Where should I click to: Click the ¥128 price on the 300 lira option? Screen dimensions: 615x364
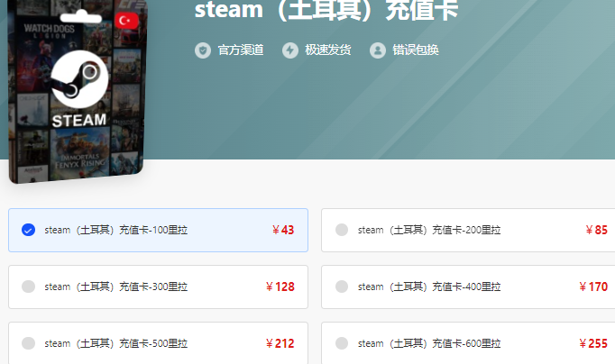tap(280, 287)
